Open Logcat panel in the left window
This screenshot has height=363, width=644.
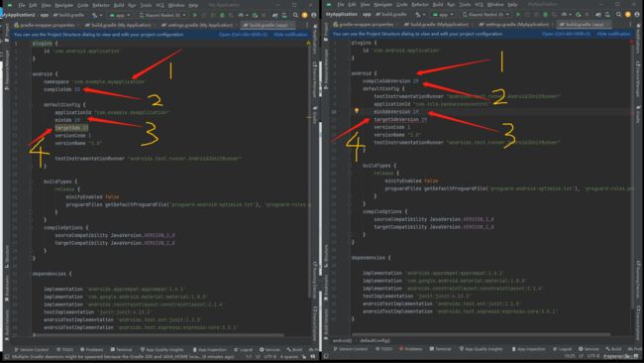click(243, 349)
